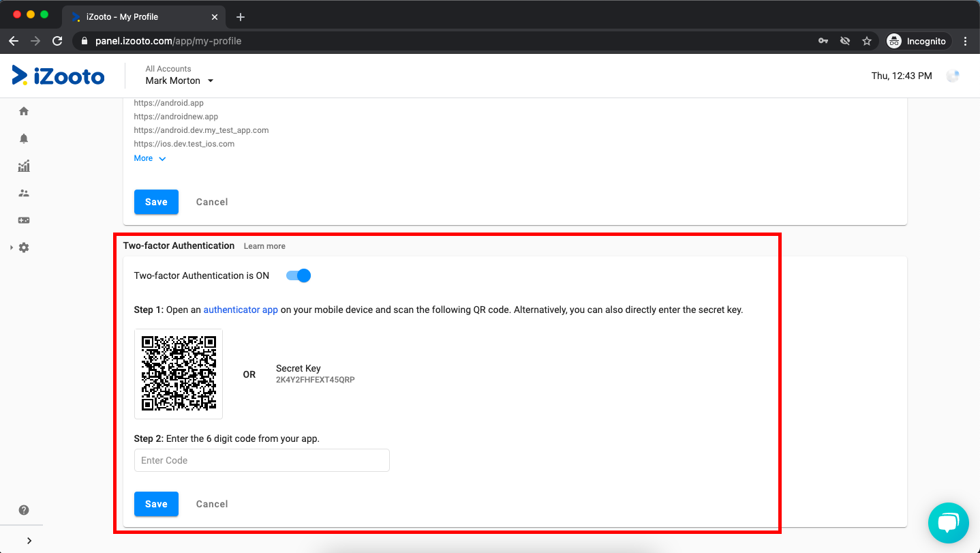Cancel the two-factor authentication changes
Image resolution: width=980 pixels, height=553 pixels.
tap(212, 504)
